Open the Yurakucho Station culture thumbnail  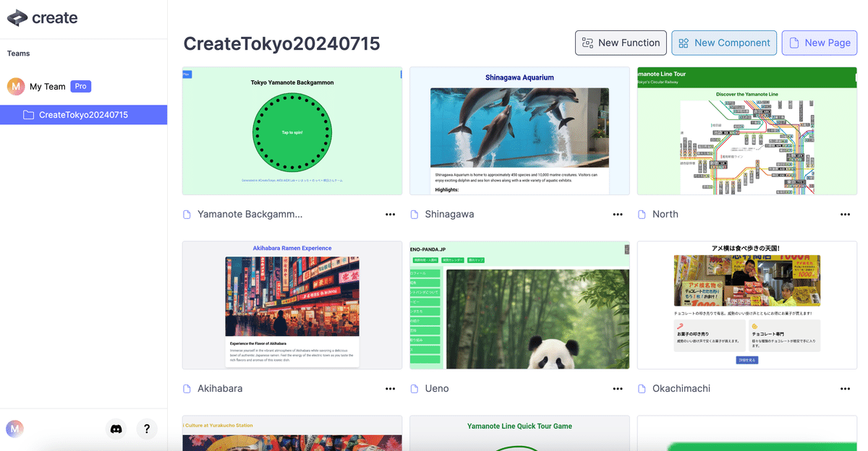coord(292,433)
